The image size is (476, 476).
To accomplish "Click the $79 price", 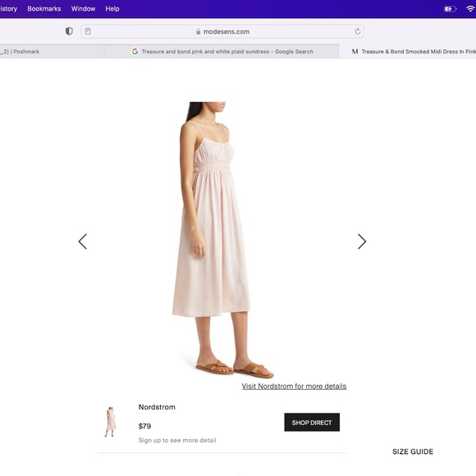I will [x=144, y=426].
